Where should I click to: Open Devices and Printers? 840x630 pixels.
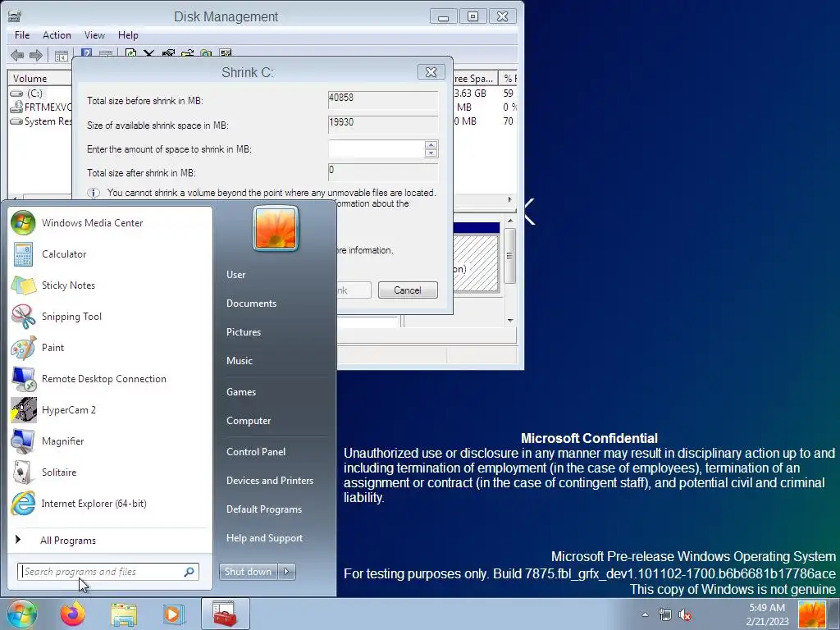(270, 481)
